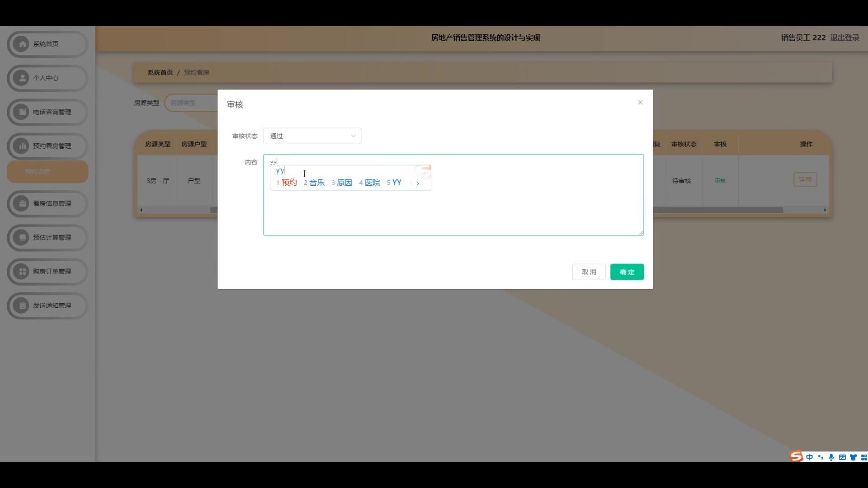
Task: Select candidate 预约 in IME popup
Action: pyautogui.click(x=288, y=183)
